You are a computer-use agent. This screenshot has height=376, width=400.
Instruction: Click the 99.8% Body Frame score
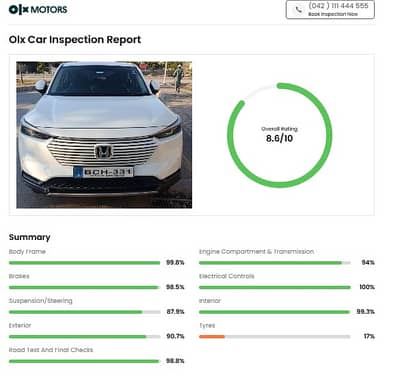click(x=175, y=263)
